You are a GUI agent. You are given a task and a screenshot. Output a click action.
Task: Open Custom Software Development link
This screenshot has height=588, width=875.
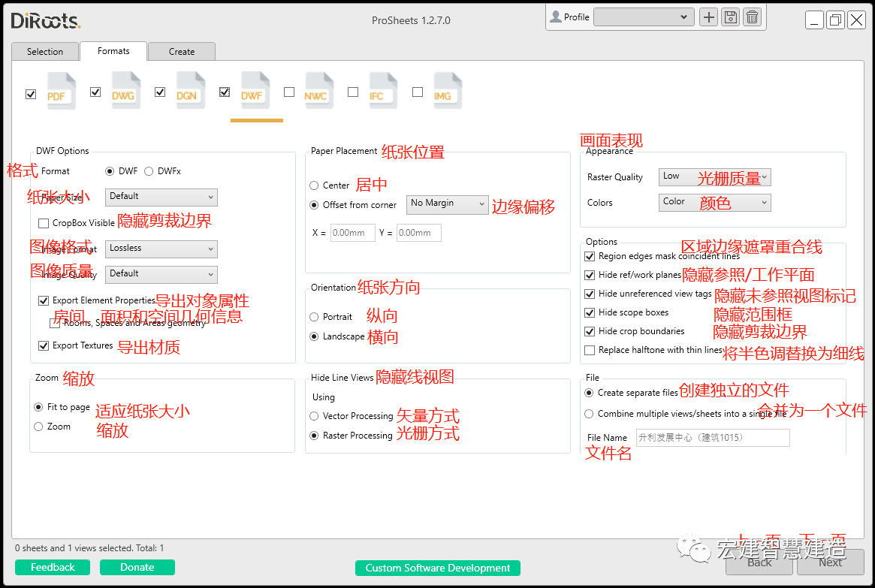pyautogui.click(x=437, y=568)
